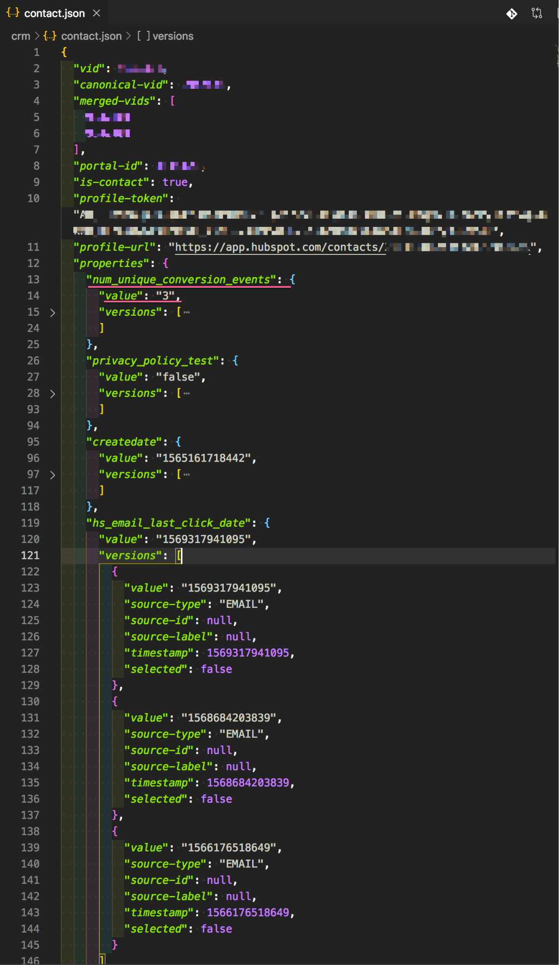Close the contact.json tab
The height and width of the screenshot is (965, 560).
(x=96, y=13)
